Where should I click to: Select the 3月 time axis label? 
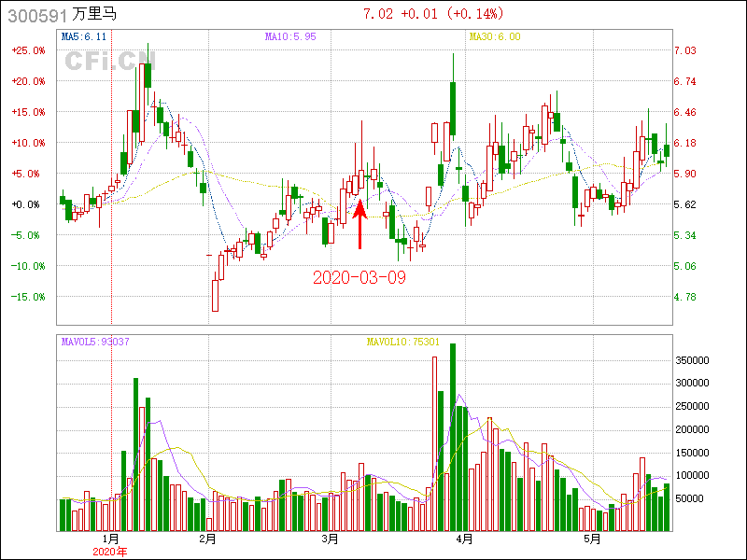(x=331, y=539)
